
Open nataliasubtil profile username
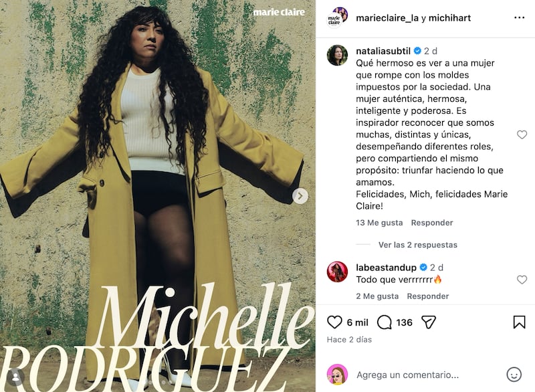(383, 51)
